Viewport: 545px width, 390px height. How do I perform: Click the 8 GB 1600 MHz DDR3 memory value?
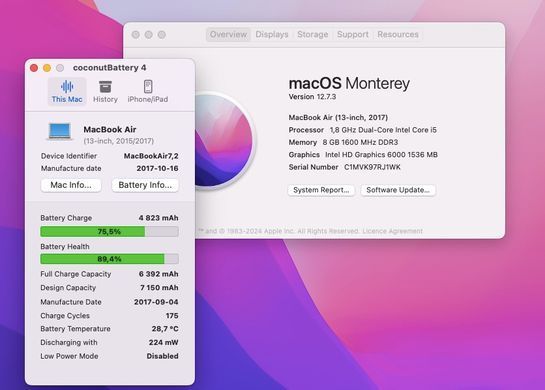[x=360, y=143]
